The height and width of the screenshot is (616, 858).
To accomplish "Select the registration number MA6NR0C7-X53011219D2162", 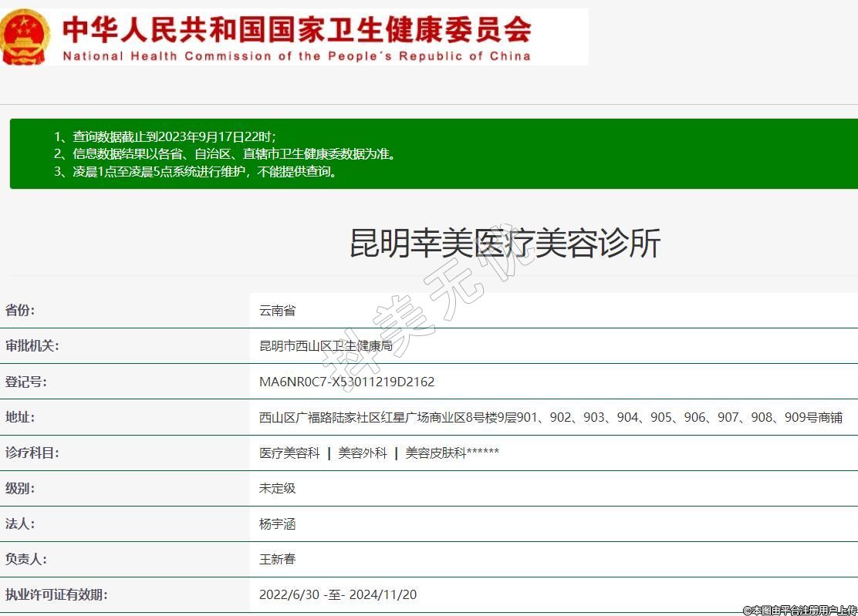I will 346,382.
